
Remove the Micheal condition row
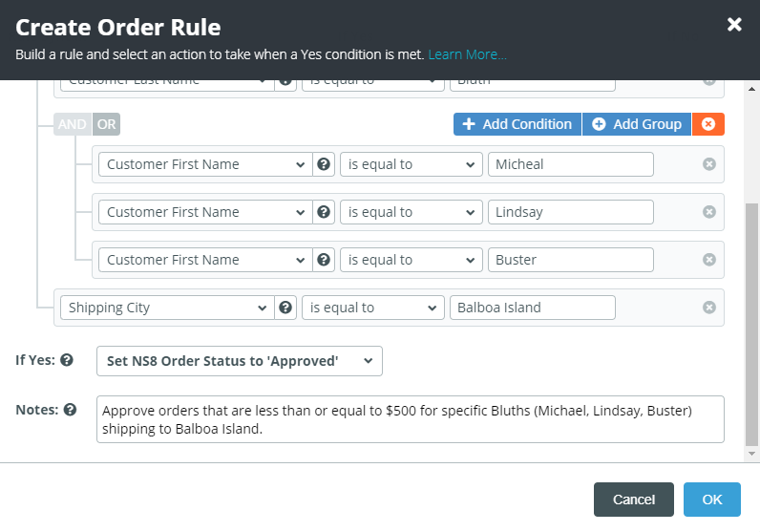coord(709,164)
